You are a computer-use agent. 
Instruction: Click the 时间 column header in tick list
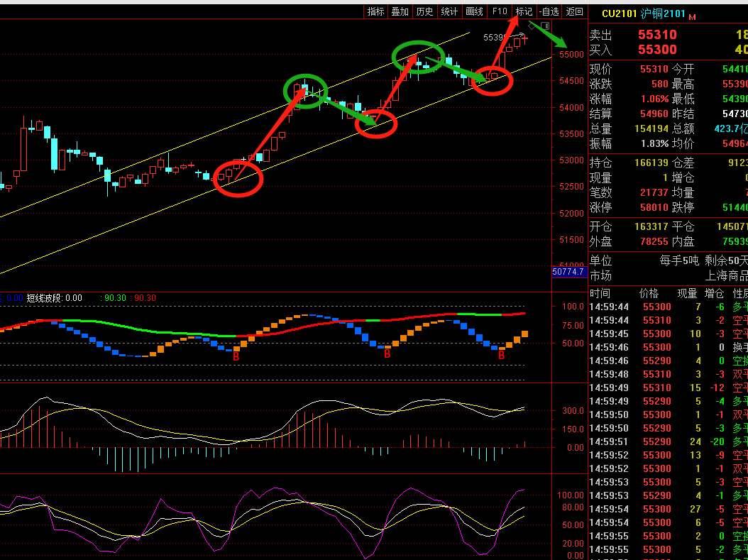pyautogui.click(x=600, y=293)
